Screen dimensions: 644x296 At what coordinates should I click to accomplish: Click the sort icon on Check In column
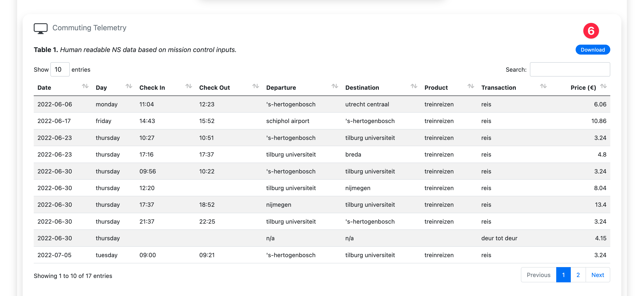(188, 86)
